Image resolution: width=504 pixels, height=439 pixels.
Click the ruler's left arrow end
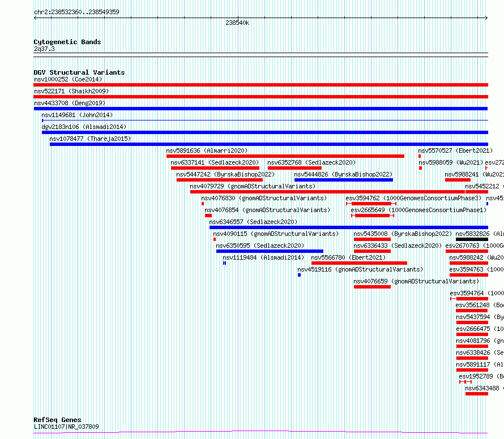35,18
